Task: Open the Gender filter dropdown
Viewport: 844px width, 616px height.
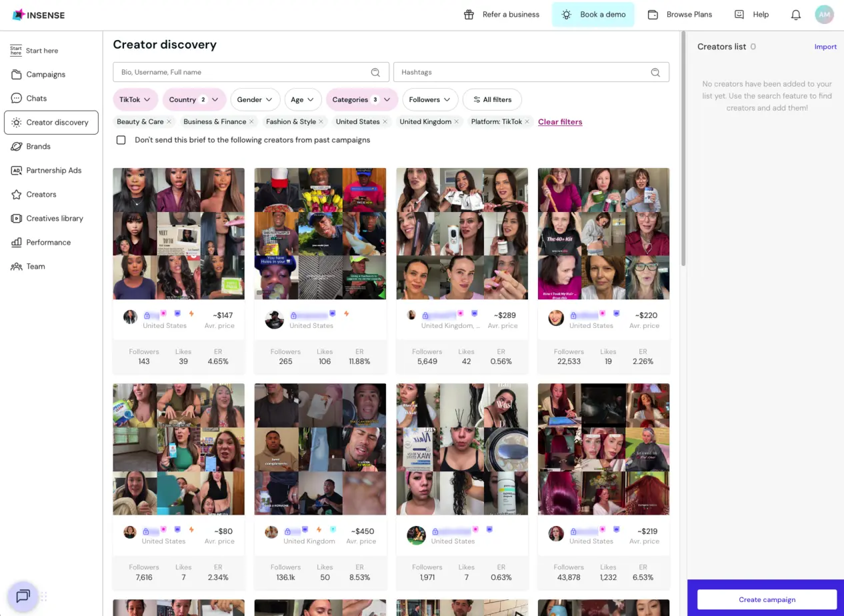Action: (x=255, y=99)
